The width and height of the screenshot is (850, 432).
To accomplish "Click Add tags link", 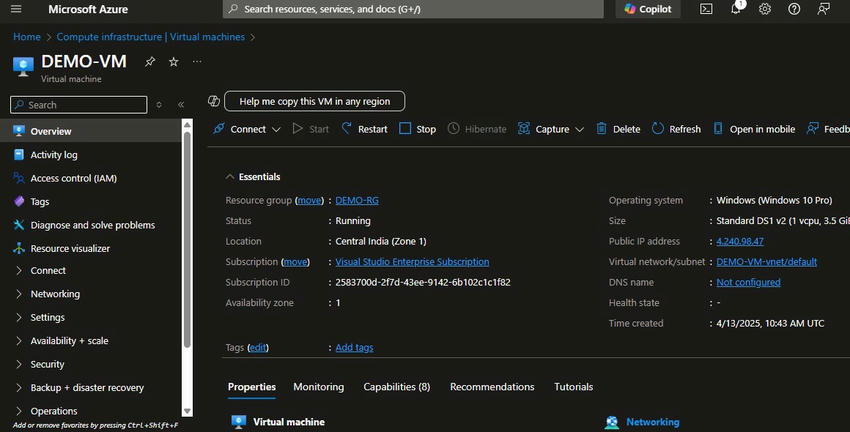I will click(354, 347).
